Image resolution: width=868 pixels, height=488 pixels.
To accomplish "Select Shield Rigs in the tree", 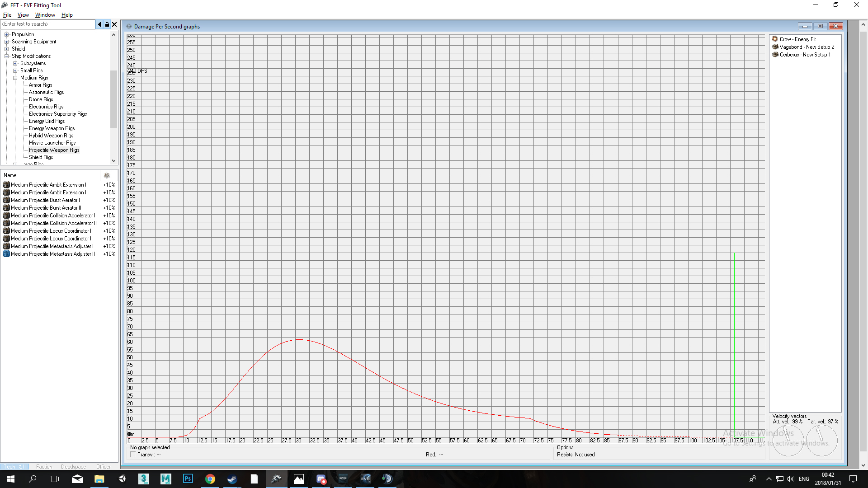I will pos(41,157).
